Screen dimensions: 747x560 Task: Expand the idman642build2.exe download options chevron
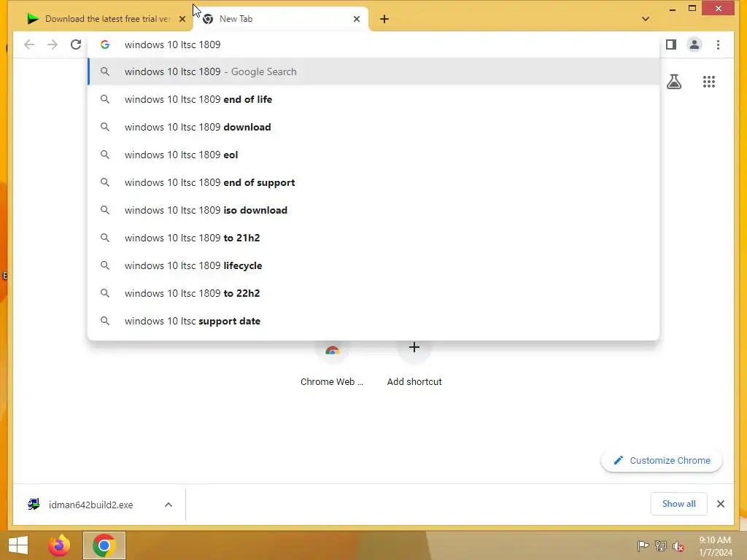pos(169,505)
